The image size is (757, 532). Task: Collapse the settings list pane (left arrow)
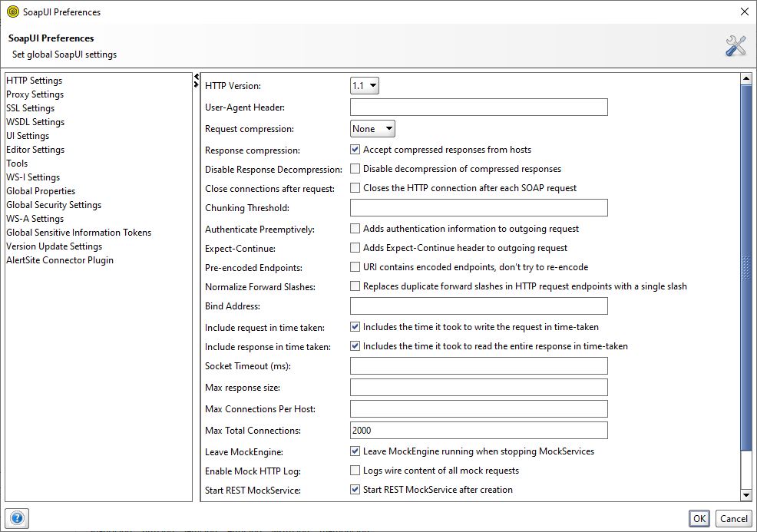coord(197,77)
